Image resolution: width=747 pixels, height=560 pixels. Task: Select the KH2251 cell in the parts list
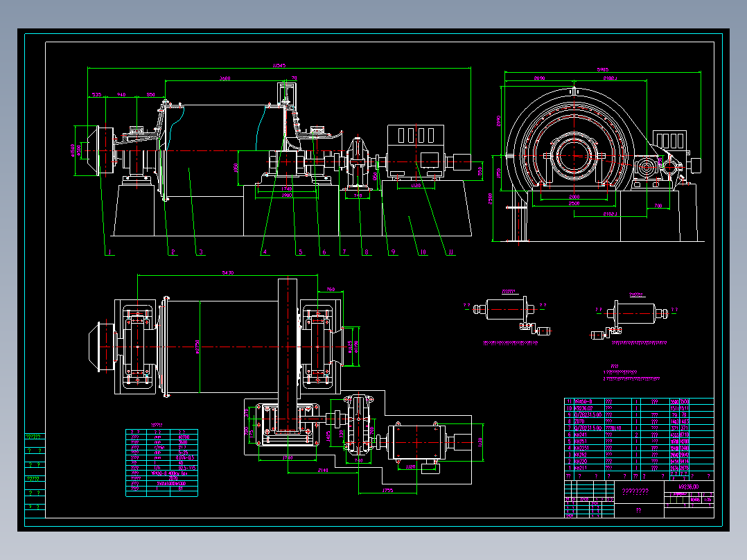581,448
